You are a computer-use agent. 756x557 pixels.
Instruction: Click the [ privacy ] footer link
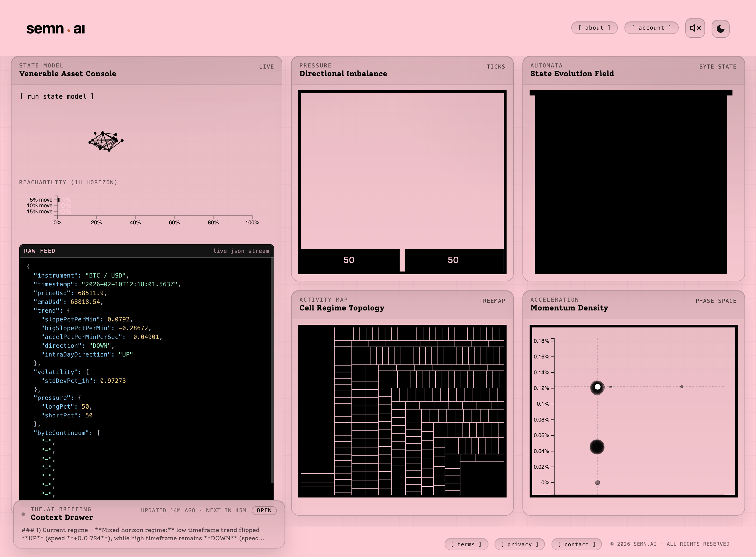(x=519, y=544)
